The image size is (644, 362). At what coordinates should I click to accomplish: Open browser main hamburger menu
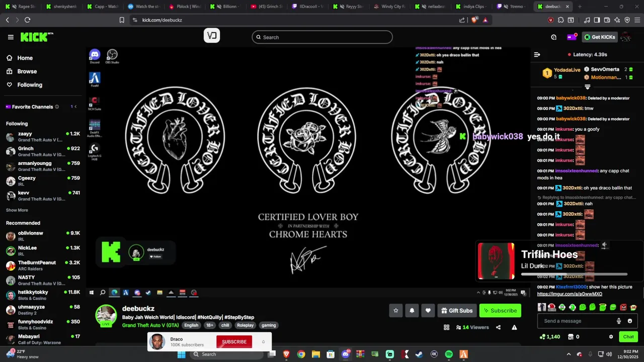[637, 20]
